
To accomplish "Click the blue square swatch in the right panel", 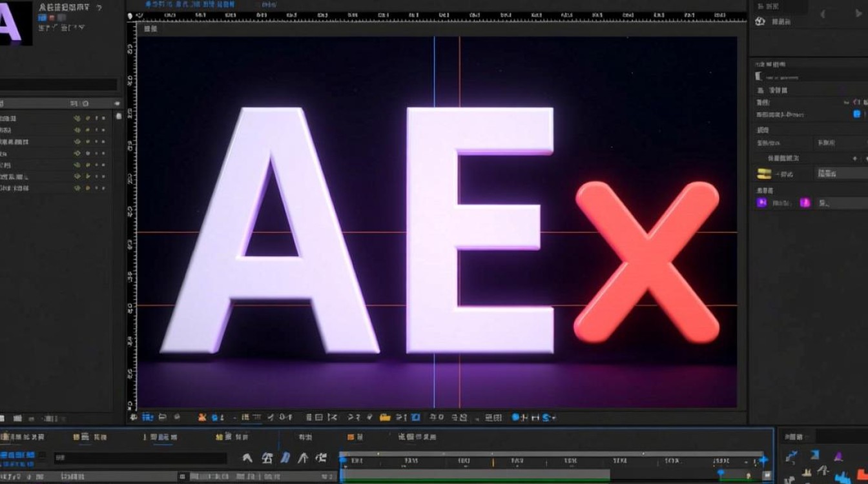I will pos(857,114).
